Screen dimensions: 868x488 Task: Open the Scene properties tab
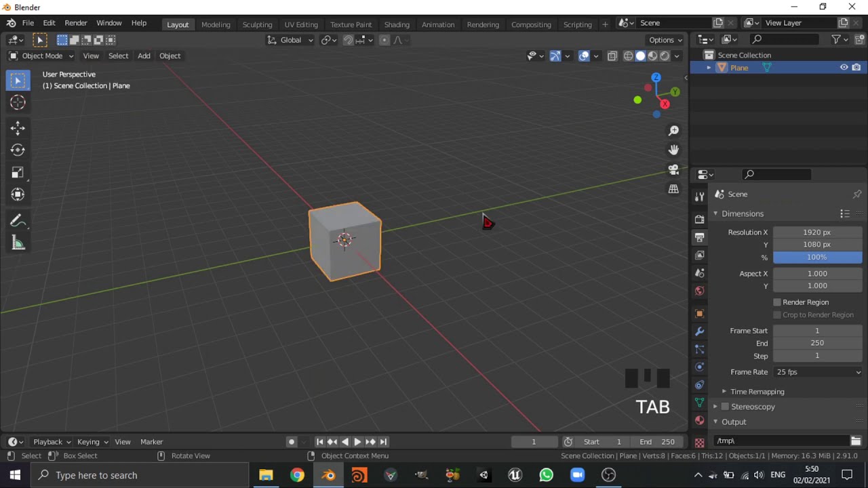699,272
